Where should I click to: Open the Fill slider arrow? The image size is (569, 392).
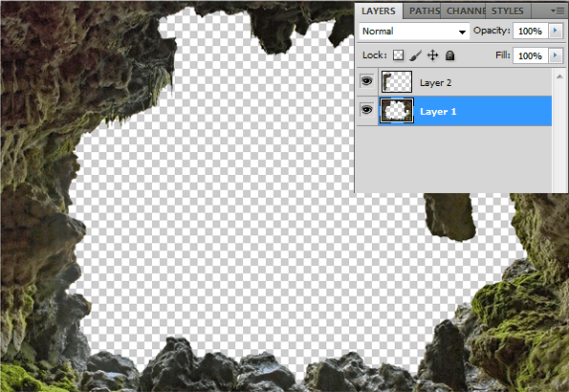tap(555, 55)
